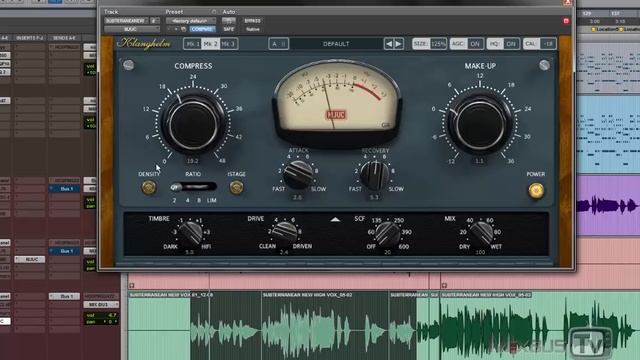Image resolution: width=640 pixels, height=360 pixels.
Task: Click the Make-Up gain knob
Action: click(480, 124)
